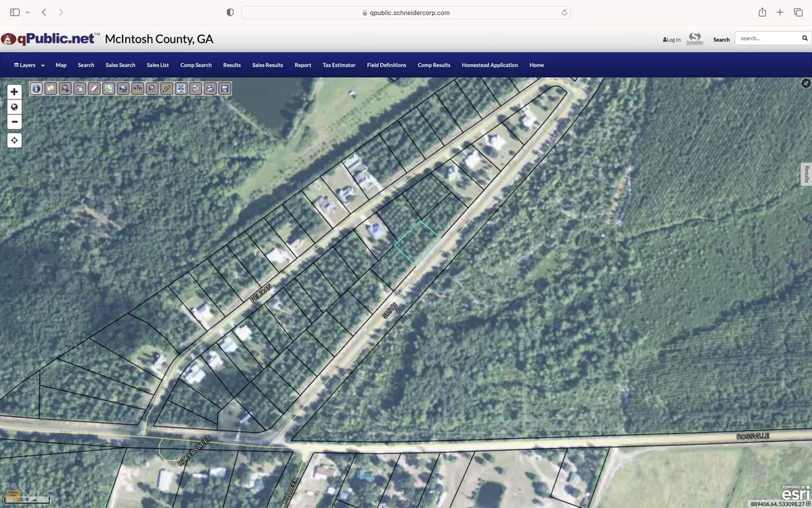Open the Sales Search tab
This screenshot has height=508, width=812.
pos(120,65)
